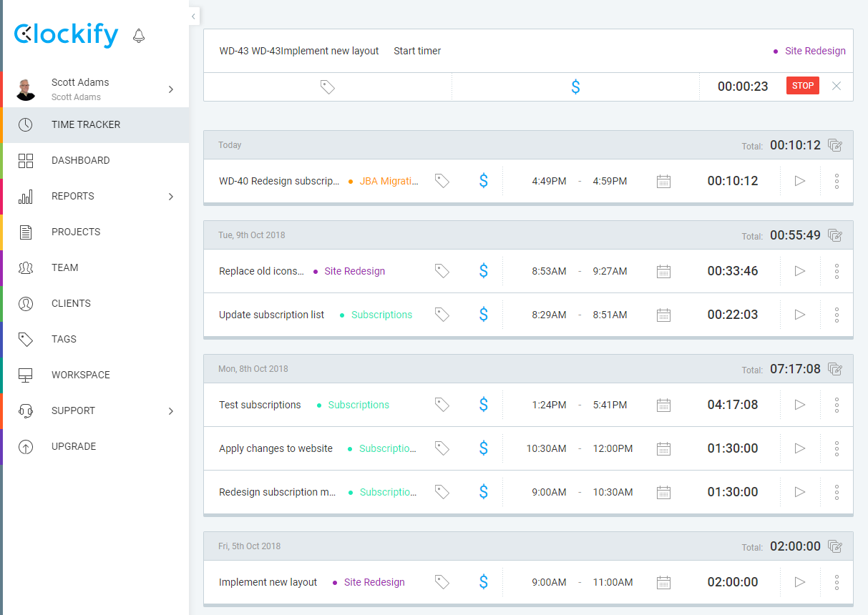
Task: Go to Dashboard
Action: (x=94, y=160)
